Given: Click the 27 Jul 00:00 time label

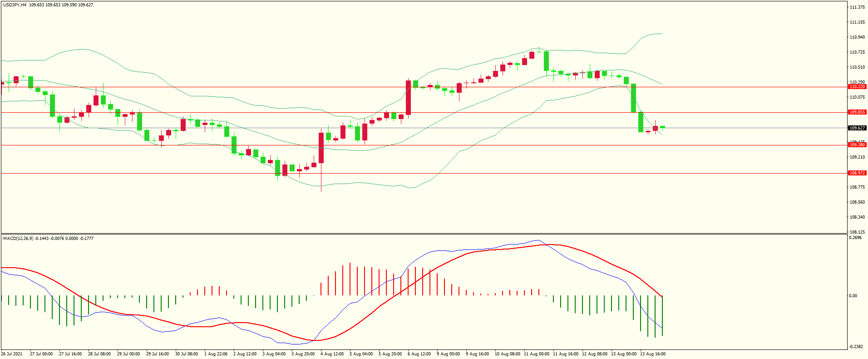Looking at the screenshot, I should click(x=41, y=354).
